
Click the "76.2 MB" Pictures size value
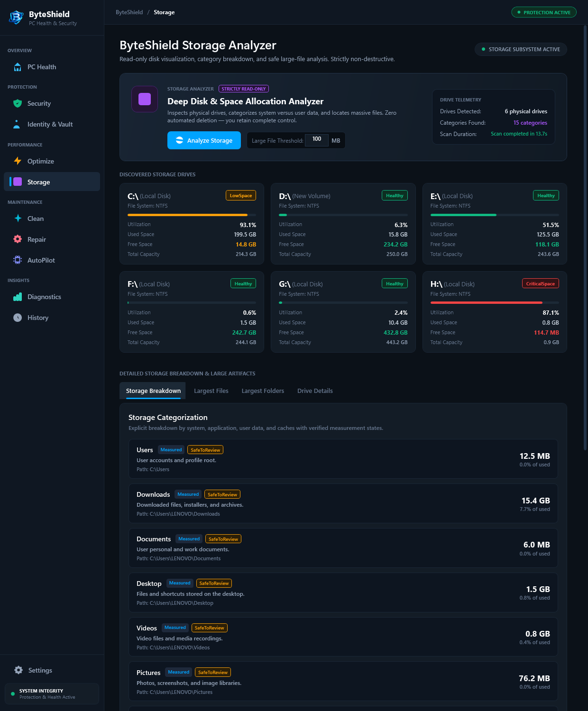(534, 678)
